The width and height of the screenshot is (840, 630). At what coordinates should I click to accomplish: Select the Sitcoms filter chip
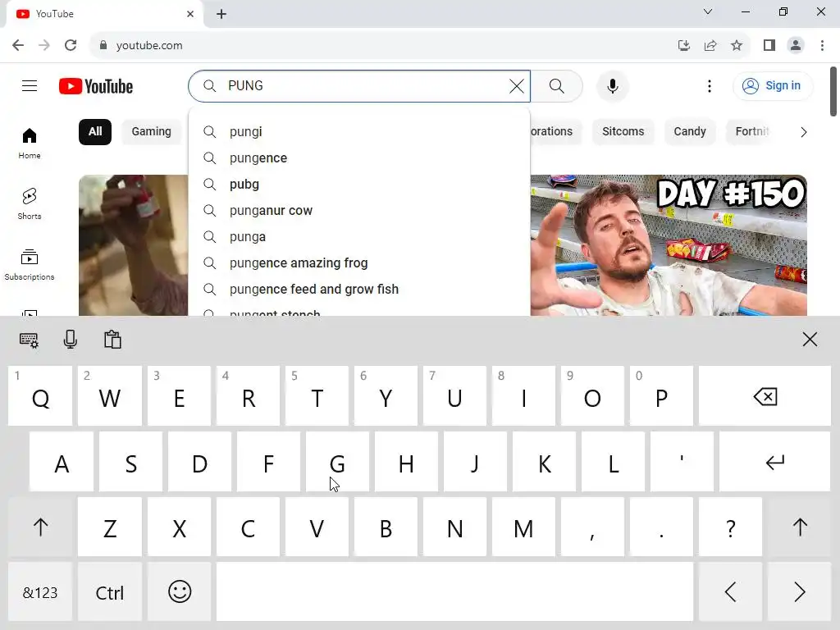point(623,132)
